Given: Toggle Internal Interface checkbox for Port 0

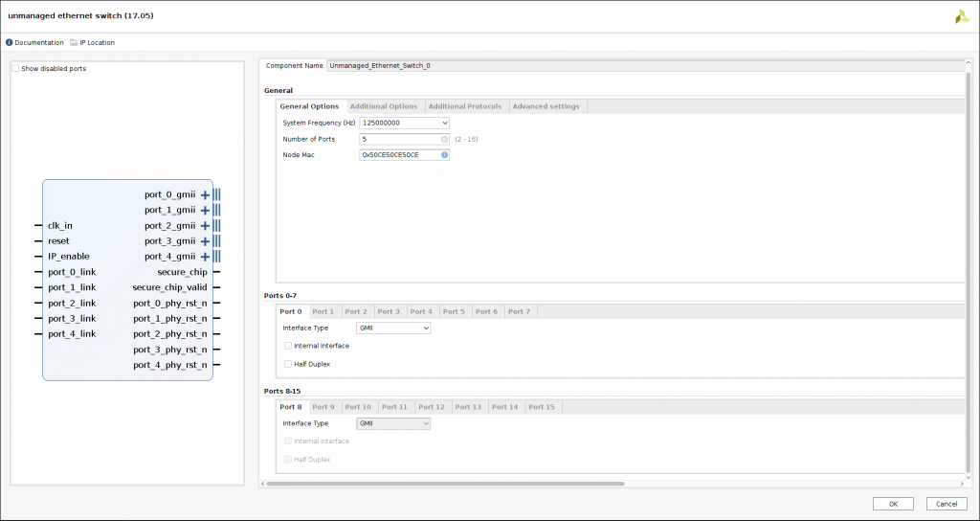Looking at the screenshot, I should 288,346.
